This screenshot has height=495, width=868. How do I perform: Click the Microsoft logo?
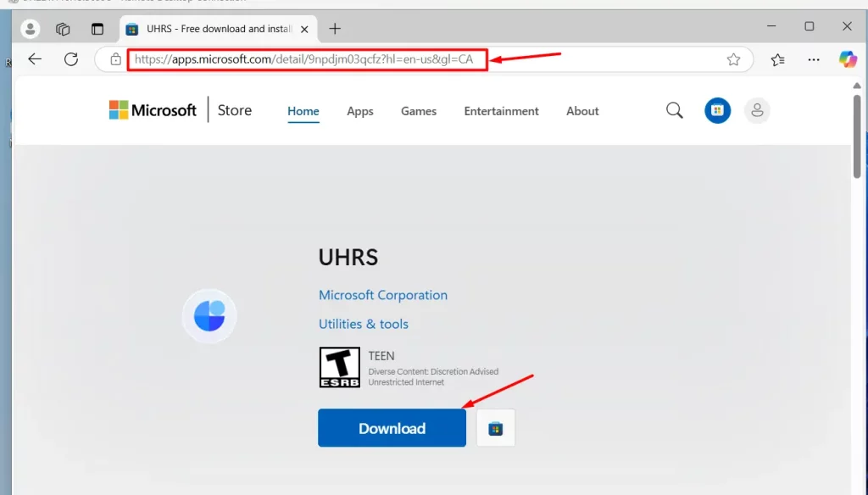(x=153, y=110)
